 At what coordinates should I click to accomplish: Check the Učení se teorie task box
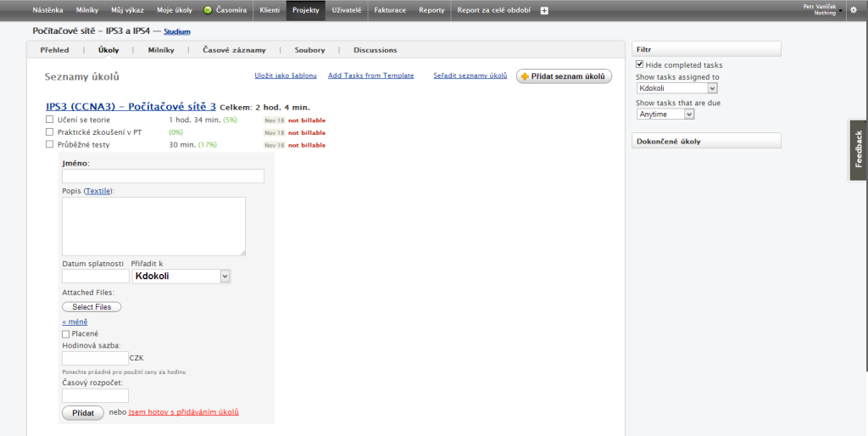[49, 119]
